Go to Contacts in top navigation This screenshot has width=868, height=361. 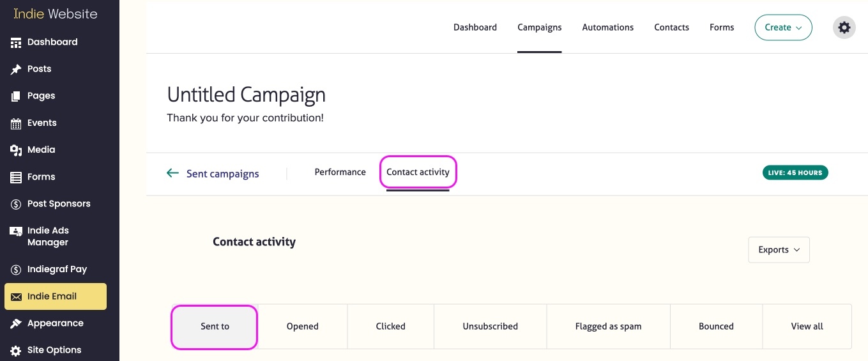point(671,27)
